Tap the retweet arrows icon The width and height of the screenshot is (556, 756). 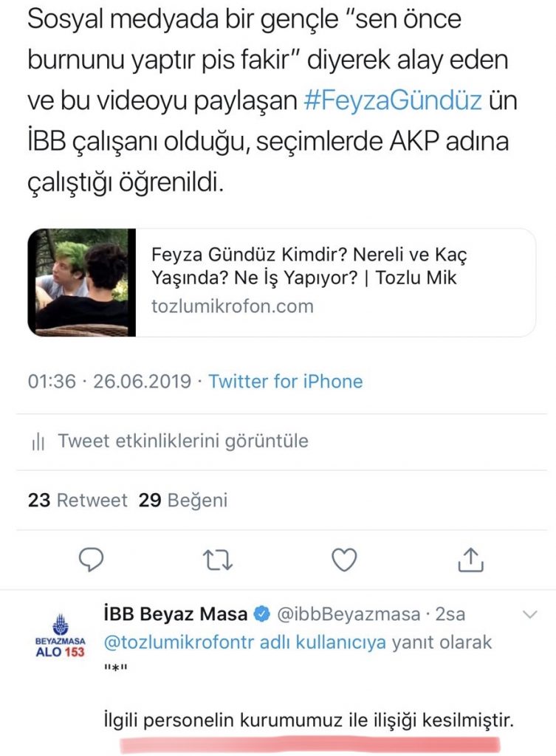[x=218, y=560]
